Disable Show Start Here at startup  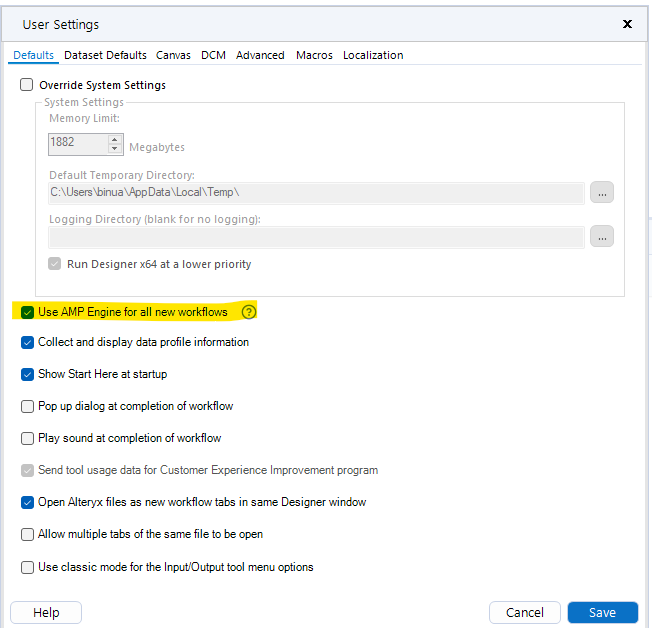pyautogui.click(x=28, y=374)
